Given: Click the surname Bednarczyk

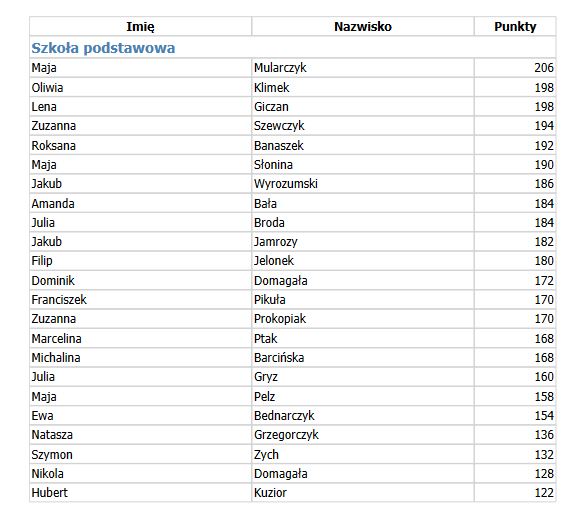Looking at the screenshot, I should pyautogui.click(x=284, y=415).
